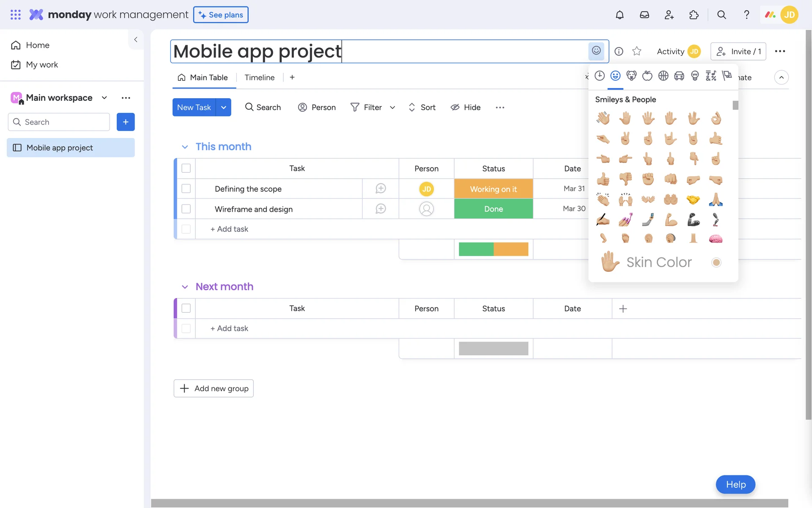
Task: Open the notifications bell
Action: coord(620,15)
